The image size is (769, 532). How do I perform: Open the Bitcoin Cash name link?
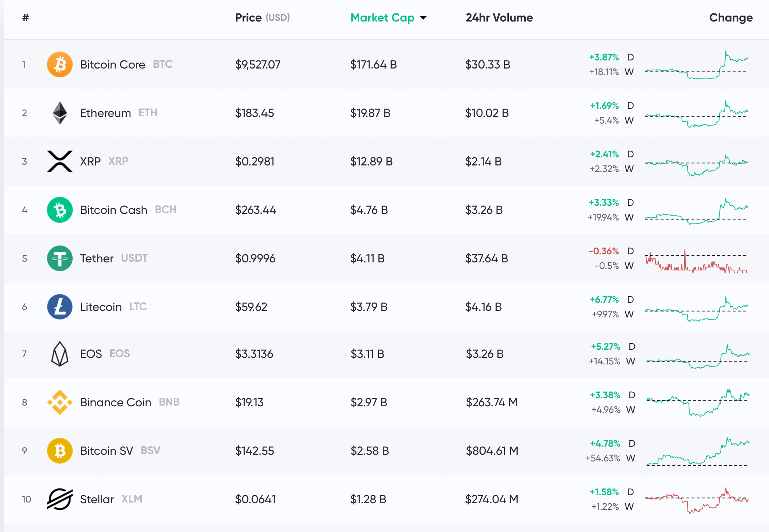pyautogui.click(x=114, y=210)
